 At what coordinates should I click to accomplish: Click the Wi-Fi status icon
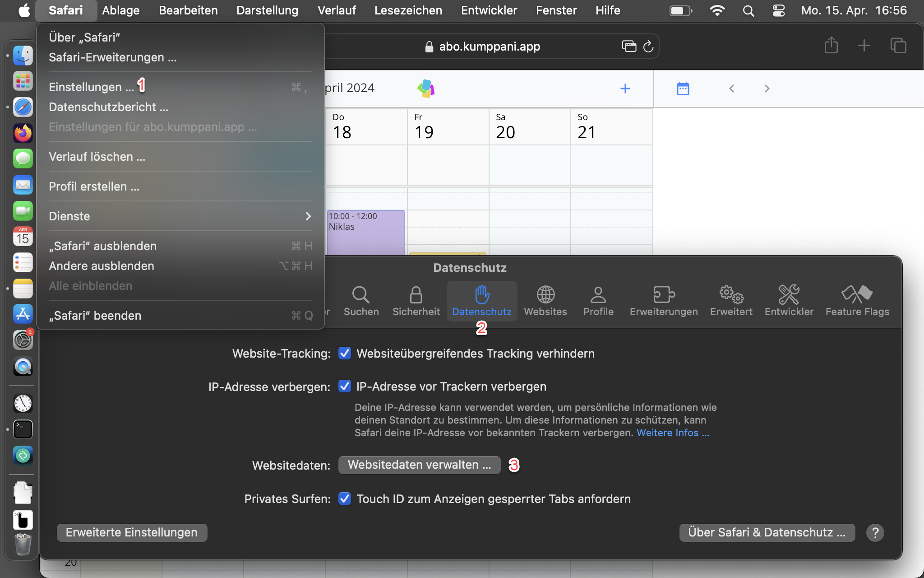pyautogui.click(x=717, y=11)
